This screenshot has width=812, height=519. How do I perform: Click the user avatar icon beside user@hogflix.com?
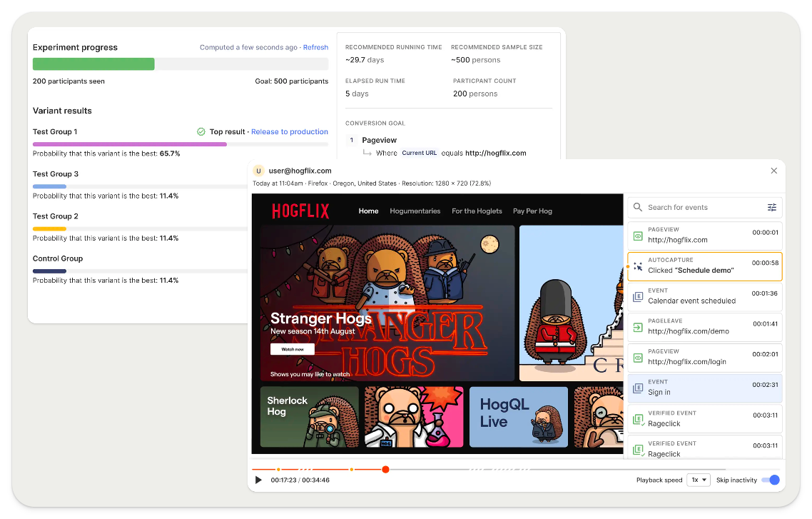[x=258, y=171]
